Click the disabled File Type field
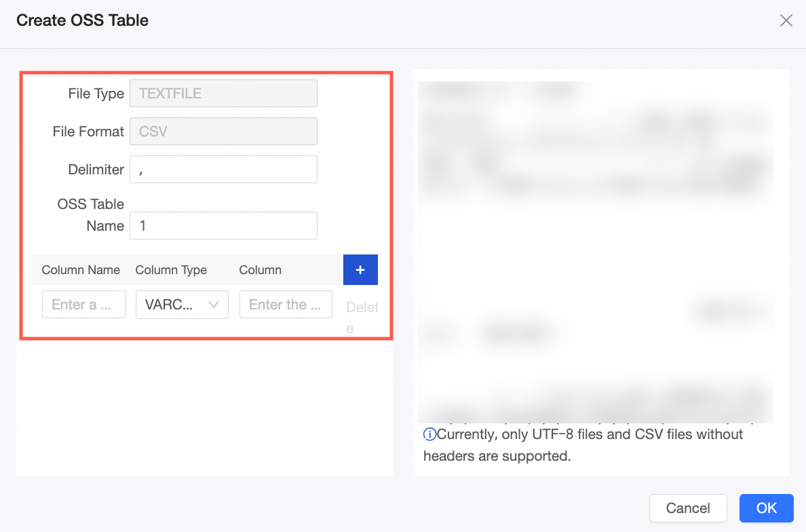Image resolution: width=806 pixels, height=532 pixels. click(x=224, y=94)
